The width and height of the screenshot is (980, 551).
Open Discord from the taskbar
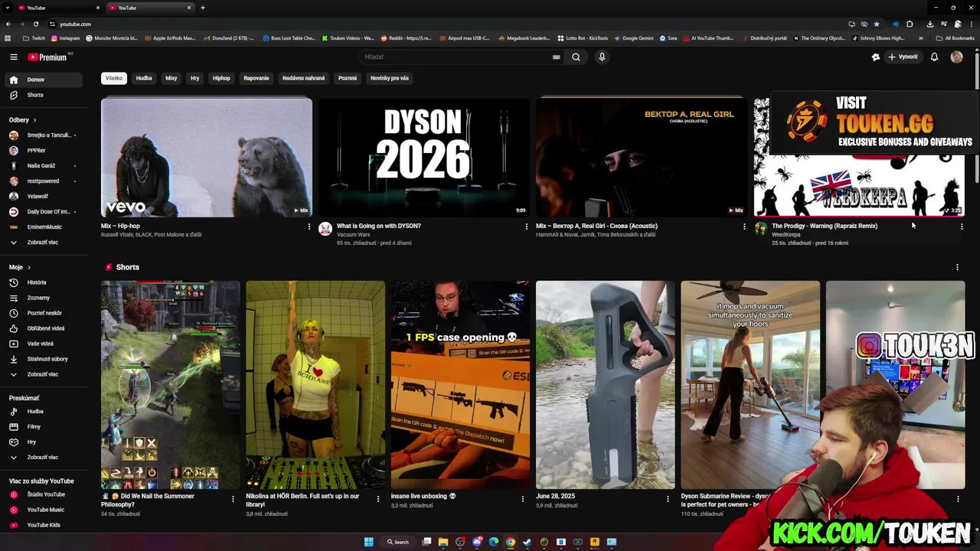(477, 542)
